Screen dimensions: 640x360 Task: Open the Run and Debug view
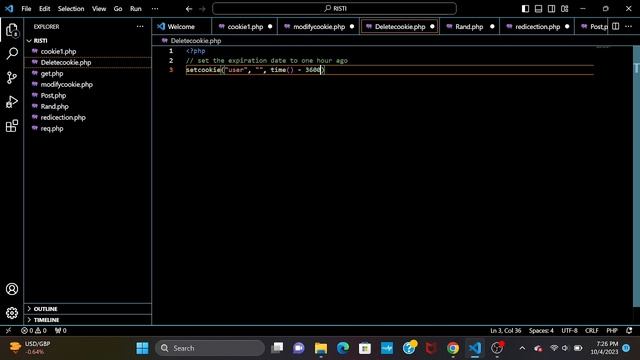tap(12, 102)
